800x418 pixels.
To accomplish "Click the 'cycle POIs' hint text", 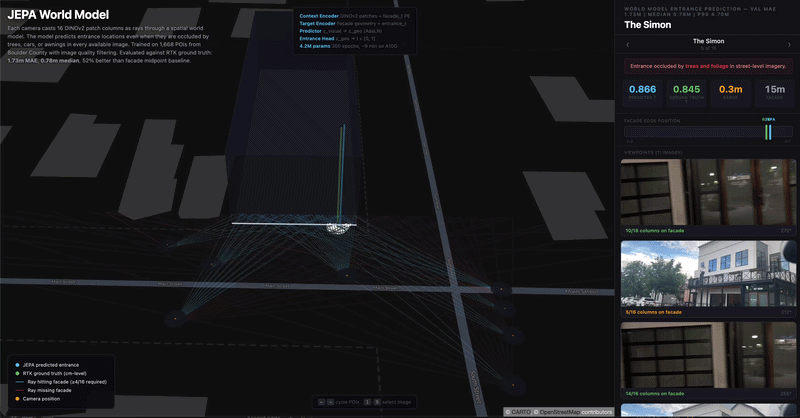I will pyautogui.click(x=347, y=402).
